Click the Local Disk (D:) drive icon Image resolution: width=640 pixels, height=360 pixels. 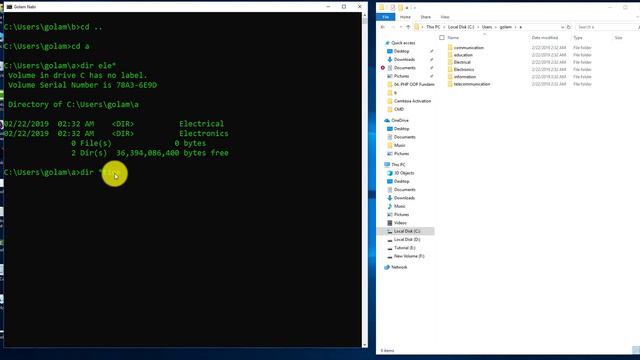coord(390,240)
